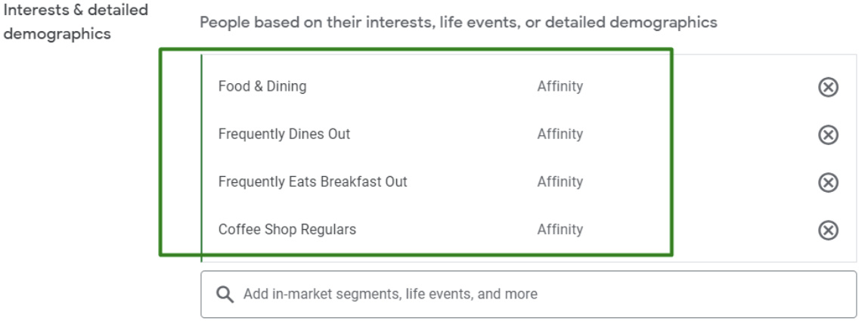Click the Frequently Eats Breakfast Out label
This screenshot has width=868, height=328.
[312, 182]
